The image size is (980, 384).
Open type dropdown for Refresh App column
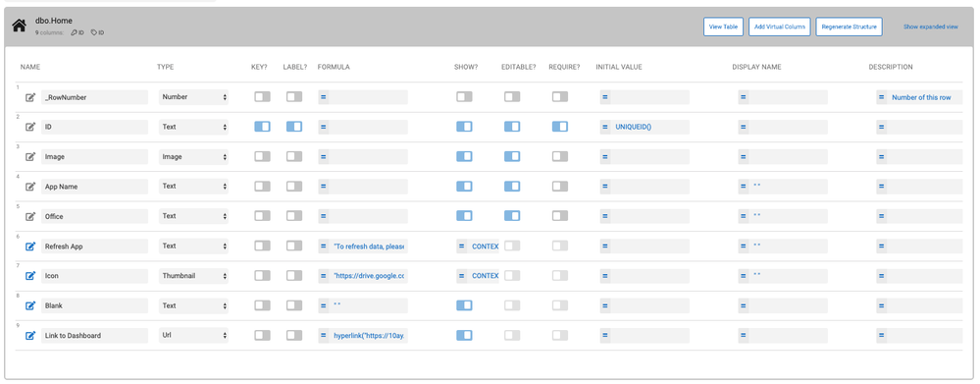pyautogui.click(x=194, y=247)
